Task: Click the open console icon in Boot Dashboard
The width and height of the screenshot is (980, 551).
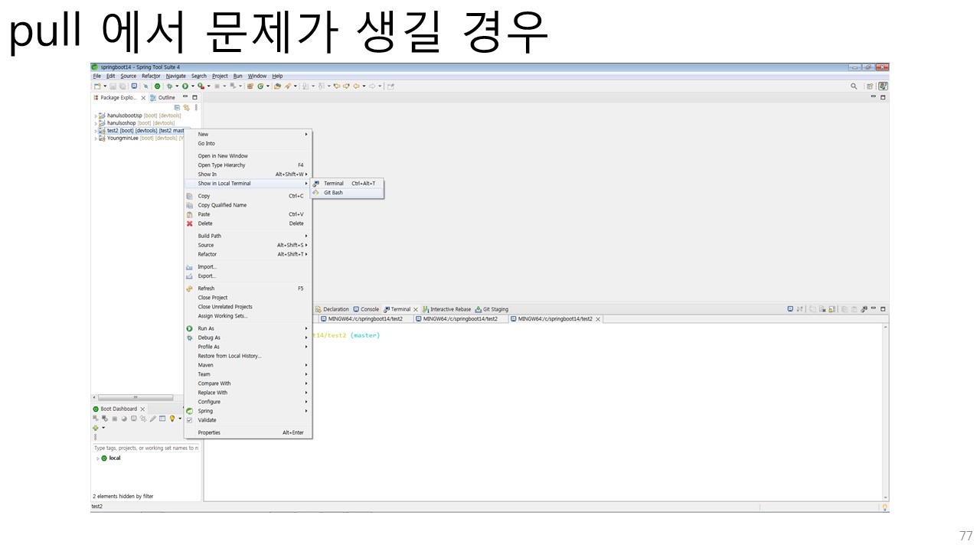Action: [x=134, y=419]
